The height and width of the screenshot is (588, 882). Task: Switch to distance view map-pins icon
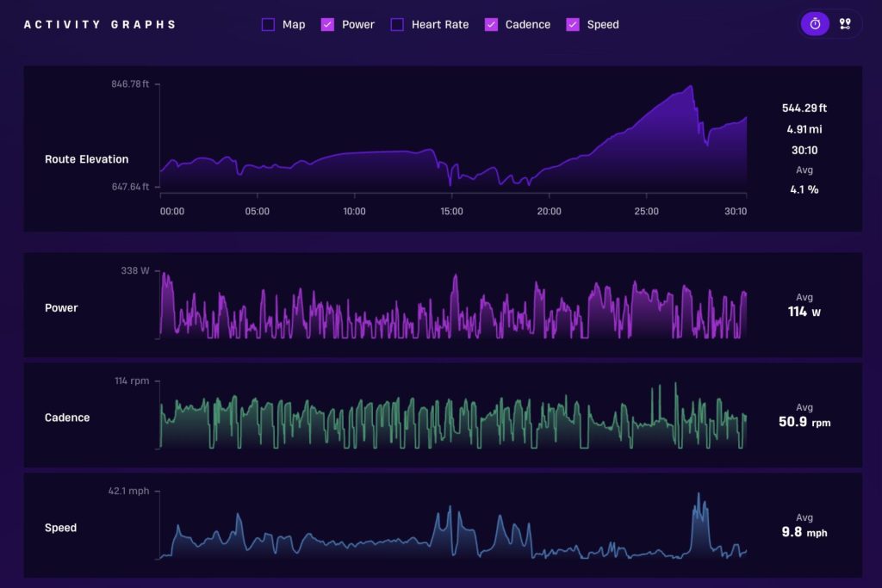(x=845, y=24)
